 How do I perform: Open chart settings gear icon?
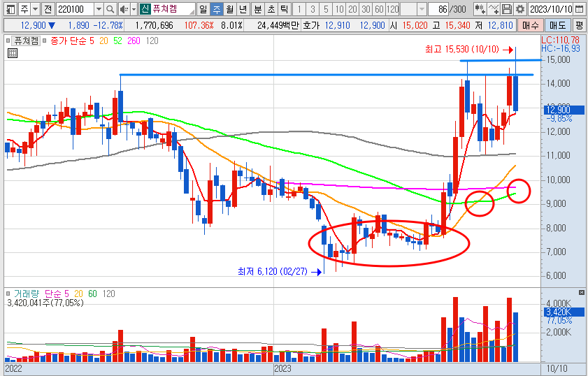(x=519, y=9)
